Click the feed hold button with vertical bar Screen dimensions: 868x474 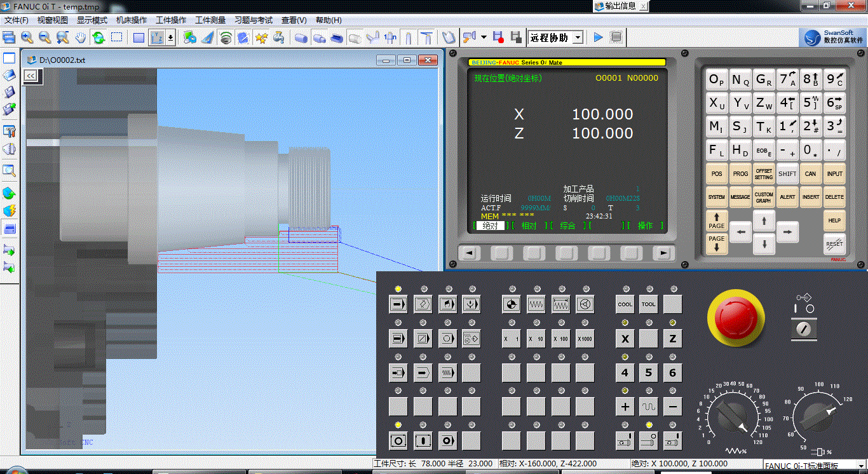point(422,440)
